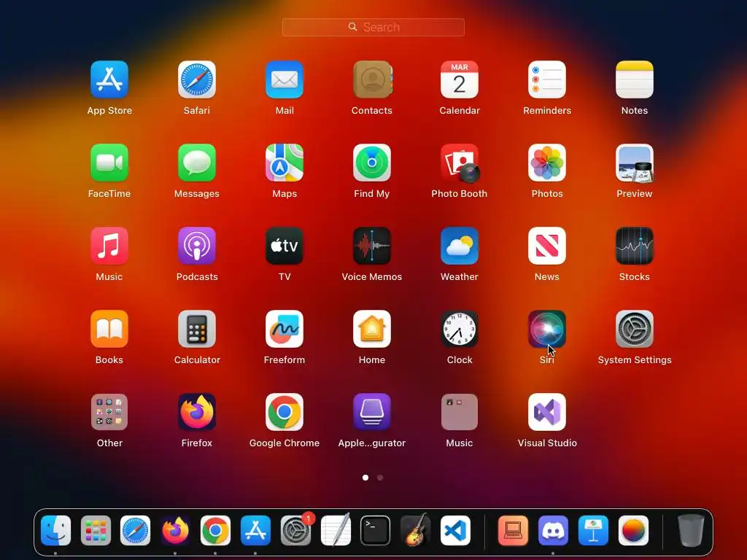Viewport: 747px width, 560px height.
Task: Open the Stocks app
Action: [635, 246]
